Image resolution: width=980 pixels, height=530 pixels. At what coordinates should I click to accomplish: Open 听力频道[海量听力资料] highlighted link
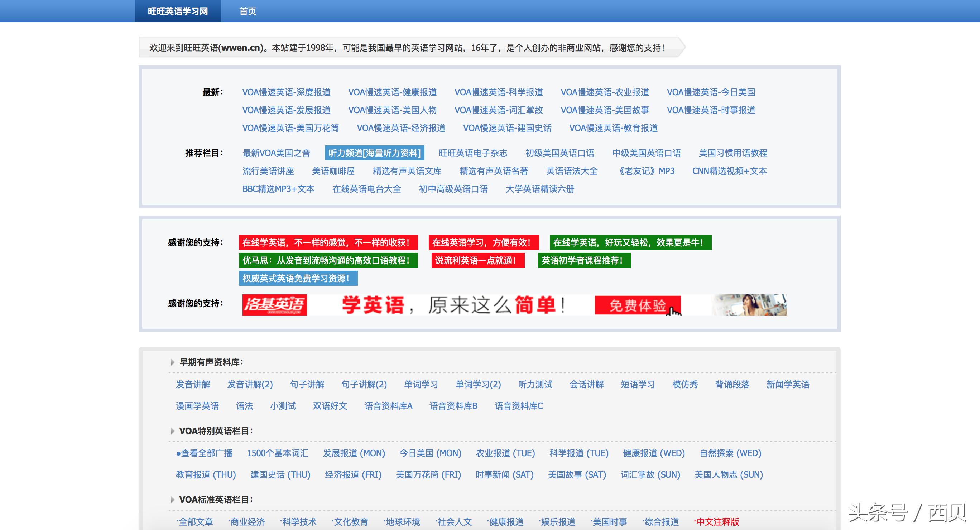[x=374, y=153]
